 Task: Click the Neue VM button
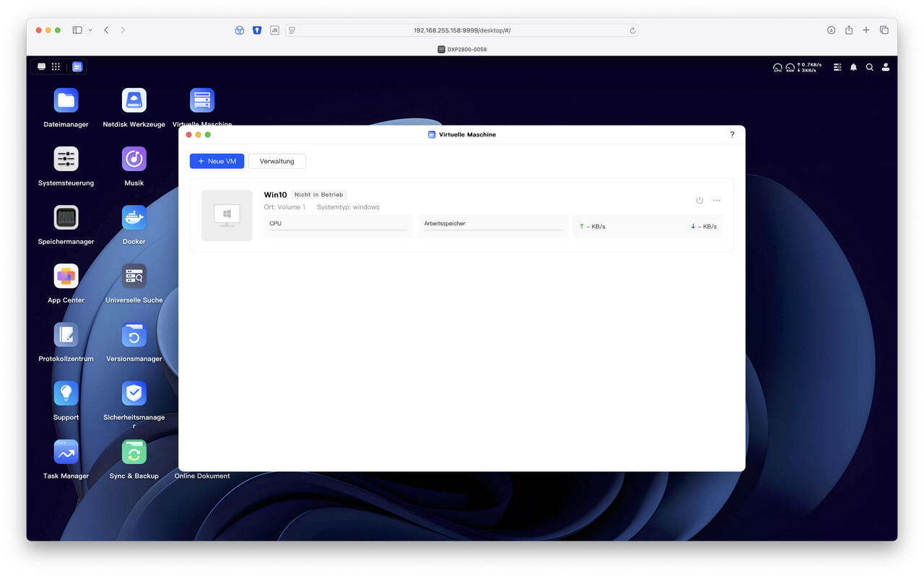(217, 161)
